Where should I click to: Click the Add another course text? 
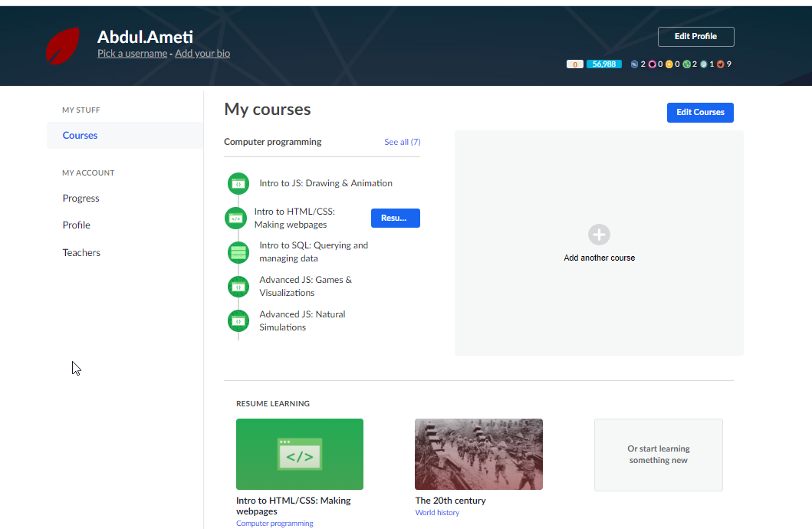(x=599, y=258)
